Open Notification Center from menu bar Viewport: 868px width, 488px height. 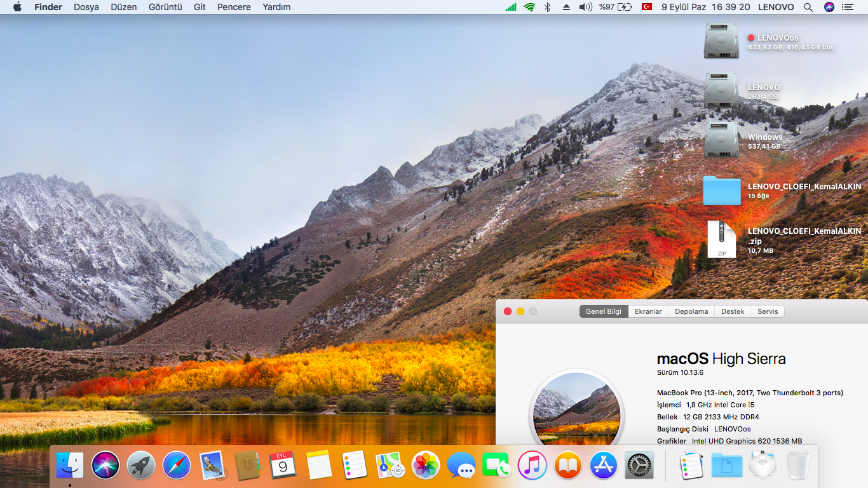pyautogui.click(x=847, y=7)
